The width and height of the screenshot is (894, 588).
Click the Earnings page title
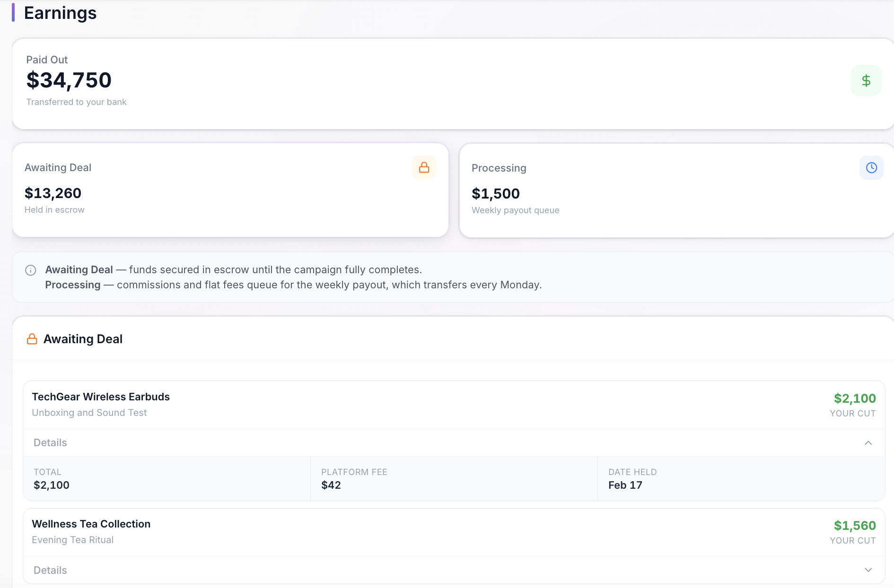[60, 13]
